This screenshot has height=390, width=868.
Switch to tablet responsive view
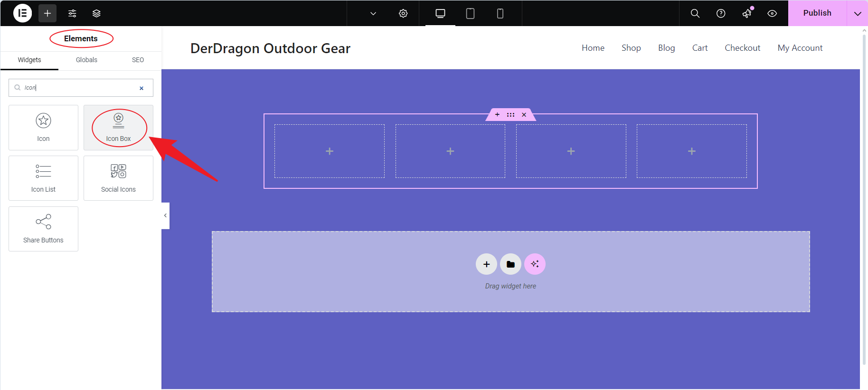[470, 13]
